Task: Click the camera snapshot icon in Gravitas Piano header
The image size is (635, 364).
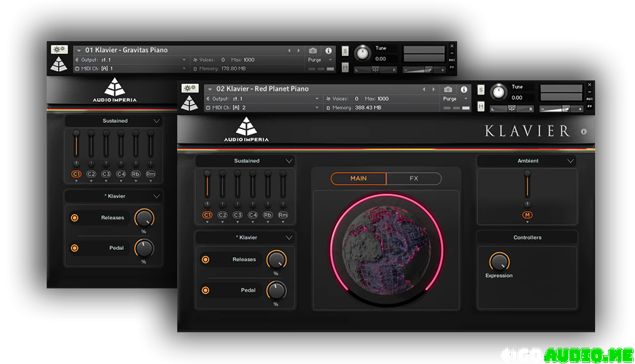Action: coord(312,51)
